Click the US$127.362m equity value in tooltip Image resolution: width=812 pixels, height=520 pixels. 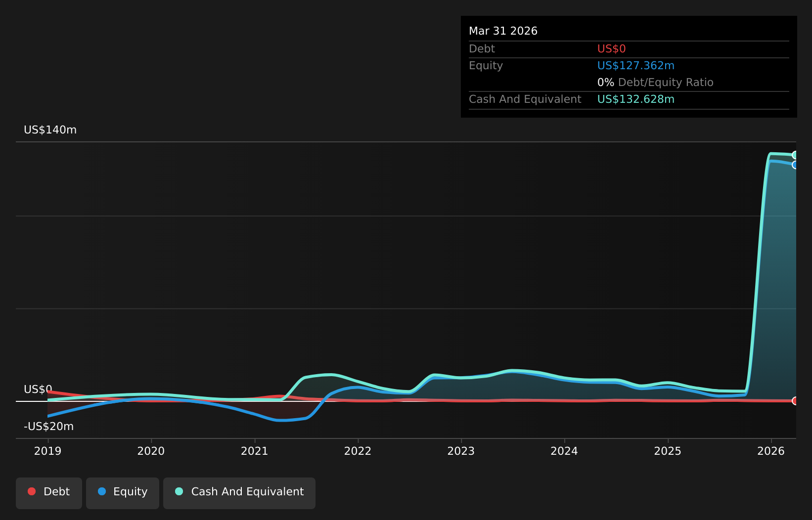pyautogui.click(x=635, y=66)
